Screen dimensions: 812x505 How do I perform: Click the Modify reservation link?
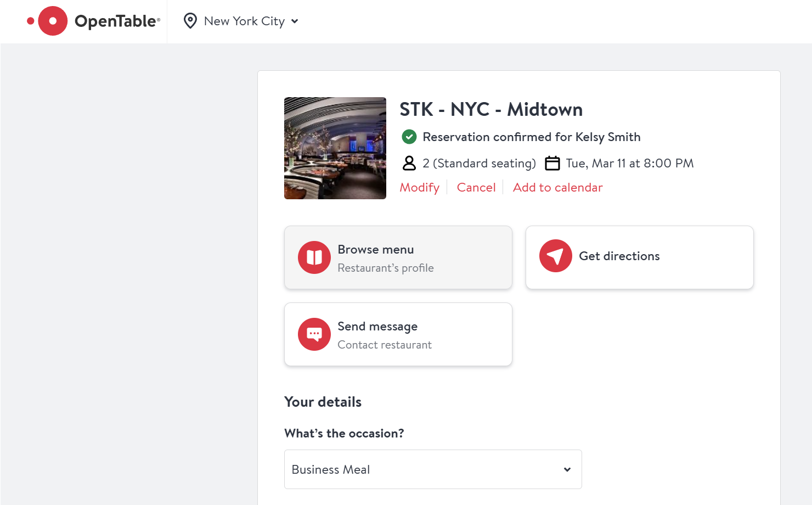(x=420, y=188)
